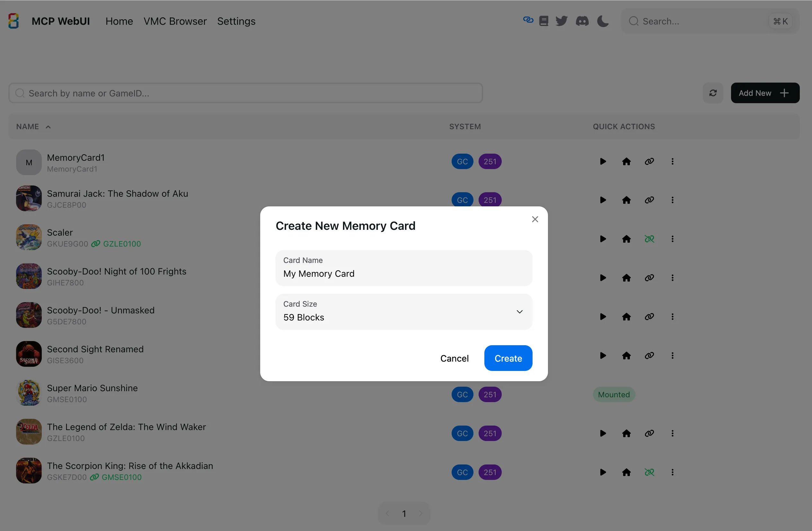Focus the Card Name field
The height and width of the screenshot is (531, 812).
point(404,268)
